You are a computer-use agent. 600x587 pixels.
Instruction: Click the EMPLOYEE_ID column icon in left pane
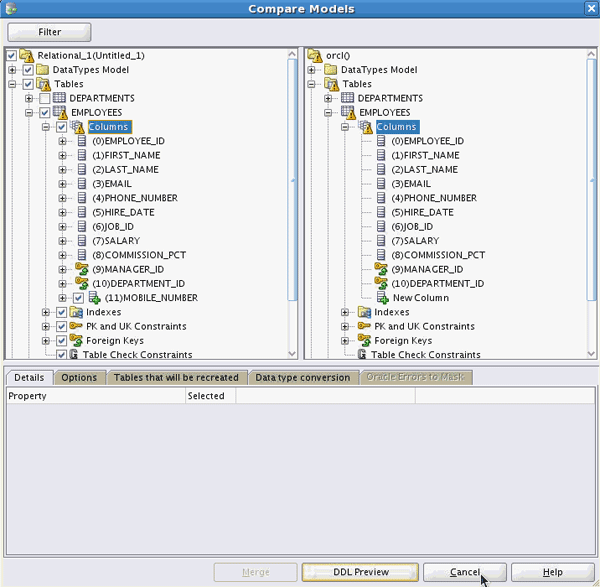click(x=82, y=141)
